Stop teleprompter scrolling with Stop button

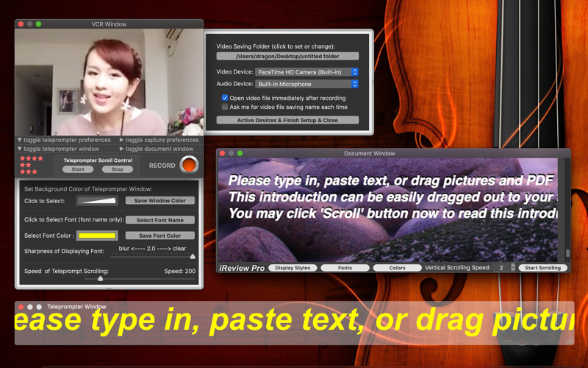pyautogui.click(x=118, y=169)
